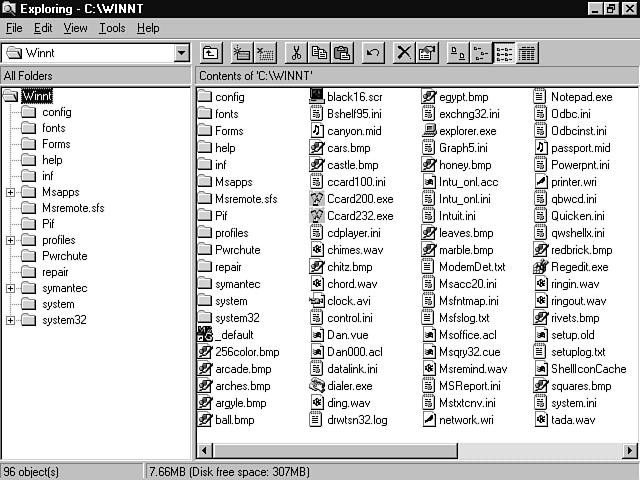The image size is (640, 480).
Task: Cut selection with scissors icon
Action: pos(296,53)
